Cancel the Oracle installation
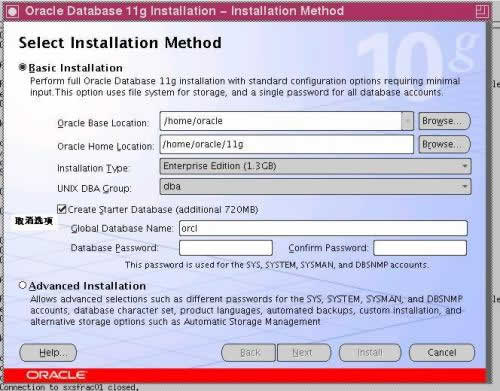 pos(442,353)
